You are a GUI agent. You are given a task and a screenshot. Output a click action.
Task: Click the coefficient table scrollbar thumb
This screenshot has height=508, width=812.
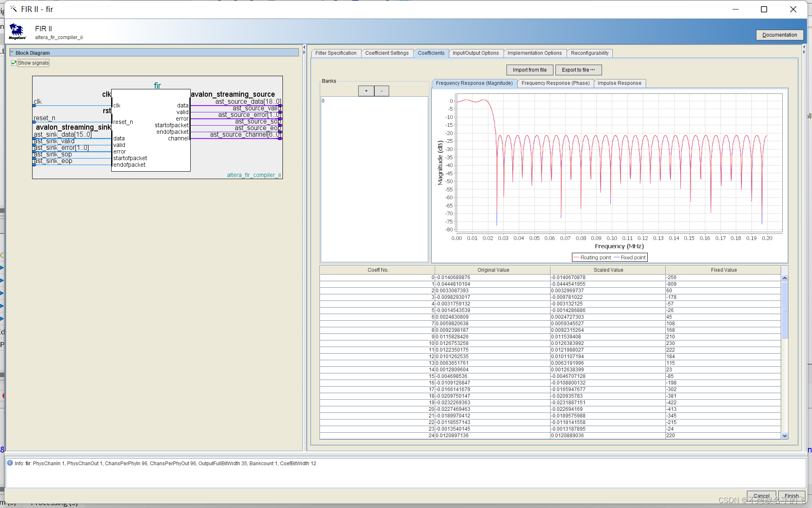click(784, 310)
